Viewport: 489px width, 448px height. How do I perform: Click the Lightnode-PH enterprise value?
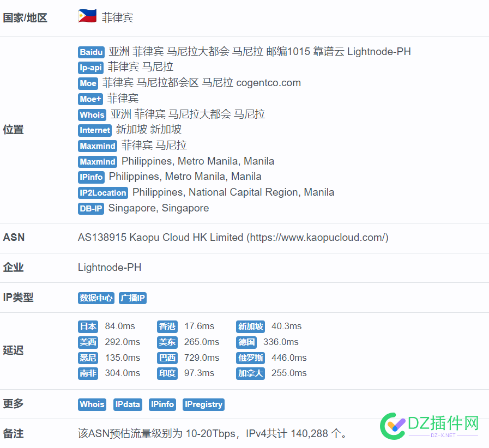[x=110, y=268]
